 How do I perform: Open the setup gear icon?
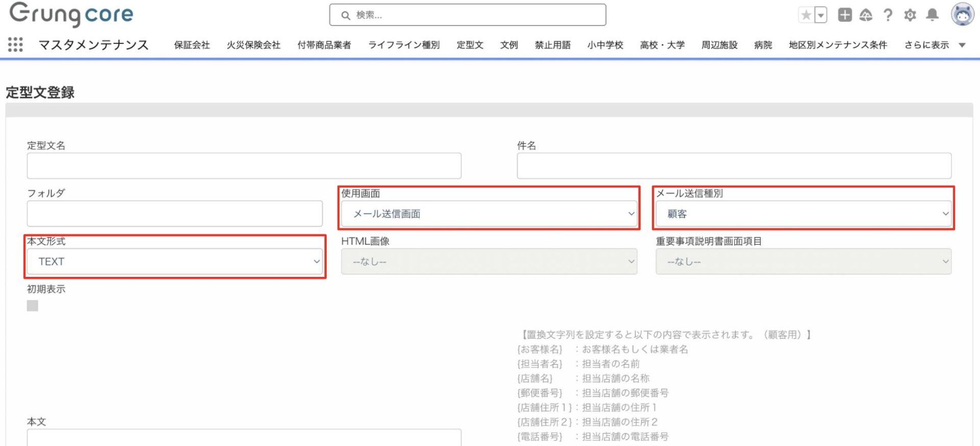[910, 15]
